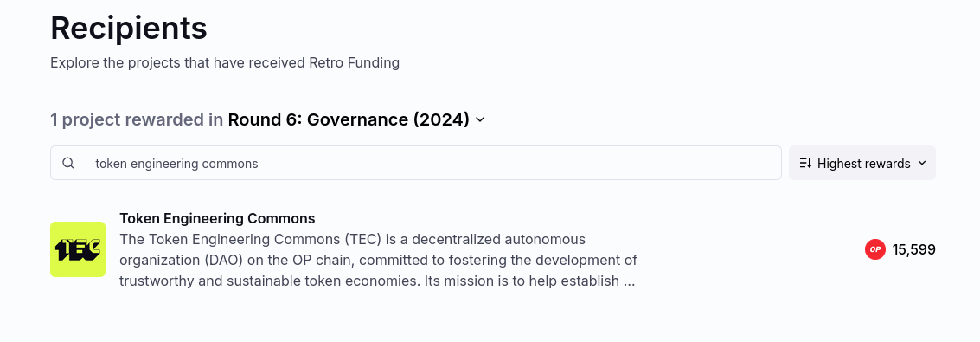This screenshot has height=342, width=980.
Task: Open the Token Engineering Commons project title
Action: click(x=217, y=218)
